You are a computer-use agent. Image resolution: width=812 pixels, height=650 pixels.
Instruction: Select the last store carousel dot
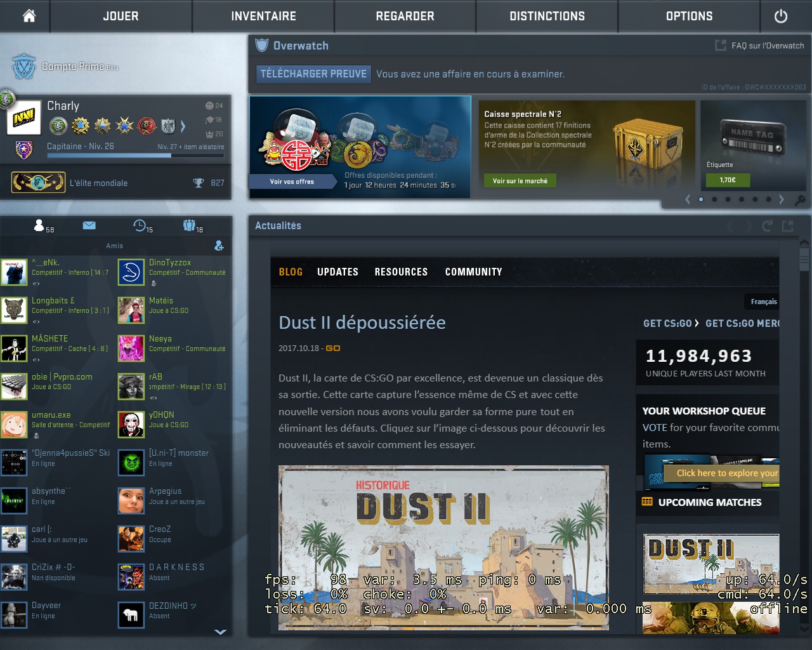coord(768,199)
